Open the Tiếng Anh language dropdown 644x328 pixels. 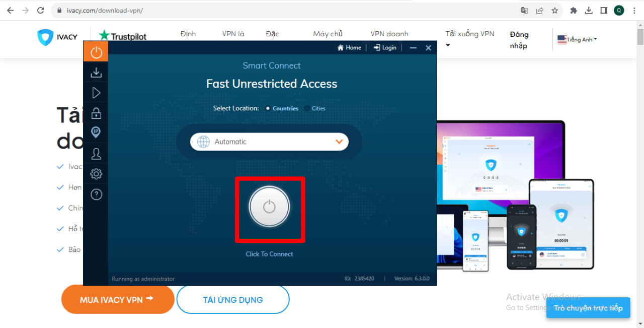[577, 39]
